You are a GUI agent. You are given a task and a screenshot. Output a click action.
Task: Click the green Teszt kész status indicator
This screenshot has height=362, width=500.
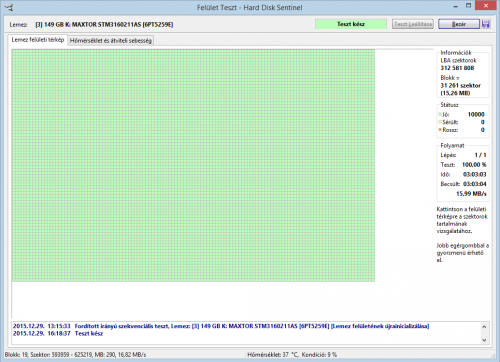[x=351, y=24]
